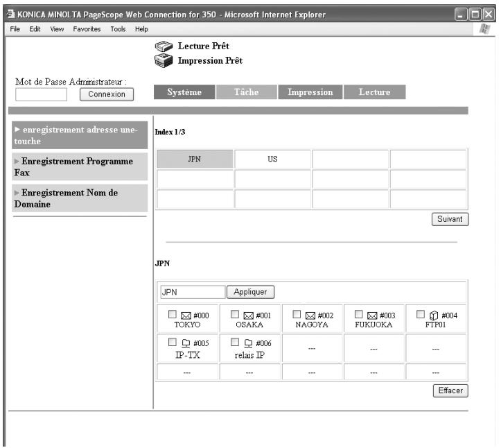This screenshot has width=501, height=448.
Task: Open the Edit menu
Action: [35, 29]
